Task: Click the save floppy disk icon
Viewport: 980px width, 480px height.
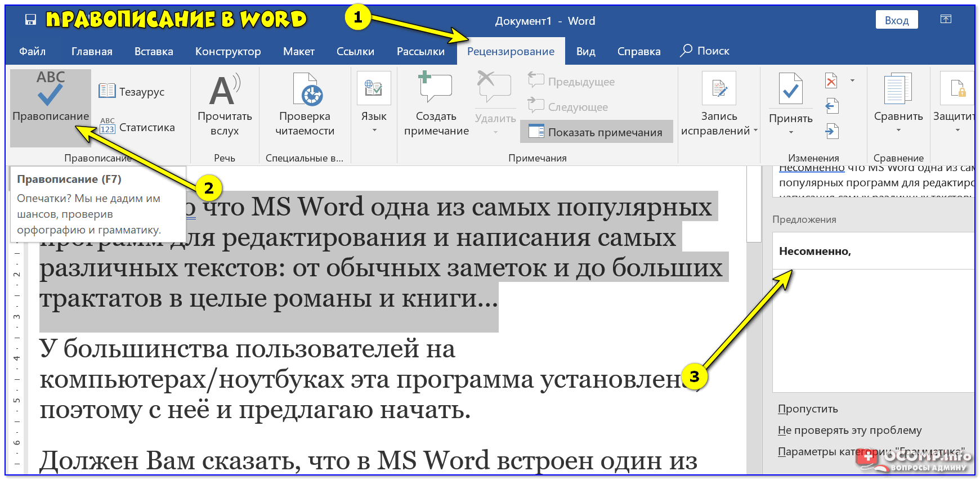Action: [x=30, y=20]
